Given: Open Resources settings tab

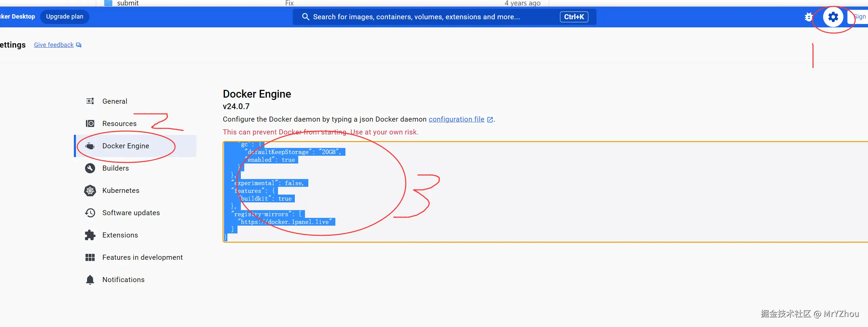Looking at the screenshot, I should click(x=136, y=123).
